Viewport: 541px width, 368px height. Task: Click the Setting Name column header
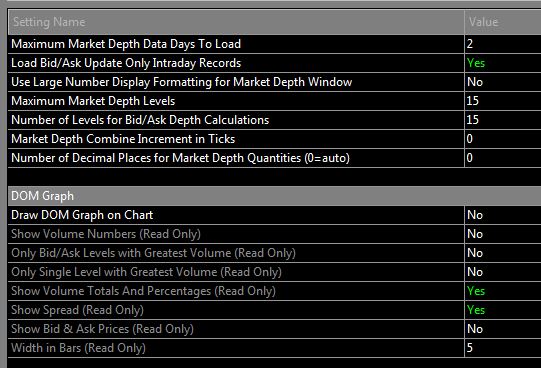236,22
